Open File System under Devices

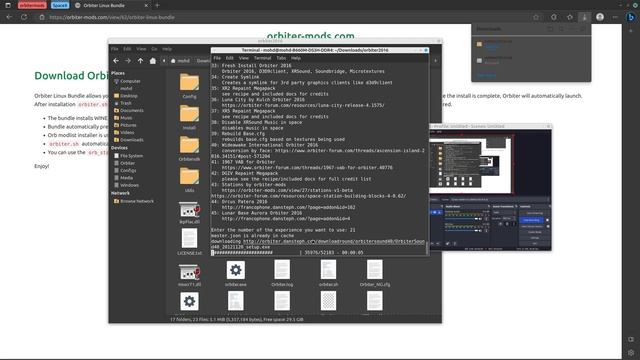click(x=129, y=156)
